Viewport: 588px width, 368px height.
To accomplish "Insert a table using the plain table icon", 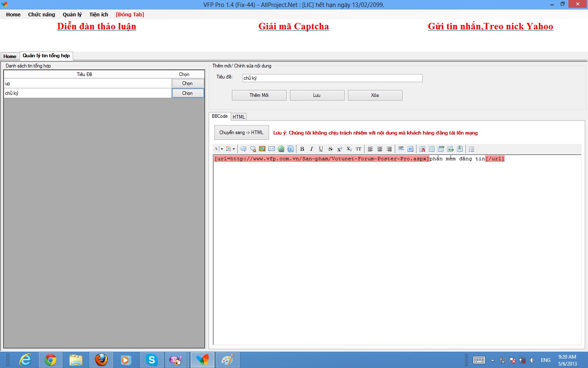I will pyautogui.click(x=432, y=149).
